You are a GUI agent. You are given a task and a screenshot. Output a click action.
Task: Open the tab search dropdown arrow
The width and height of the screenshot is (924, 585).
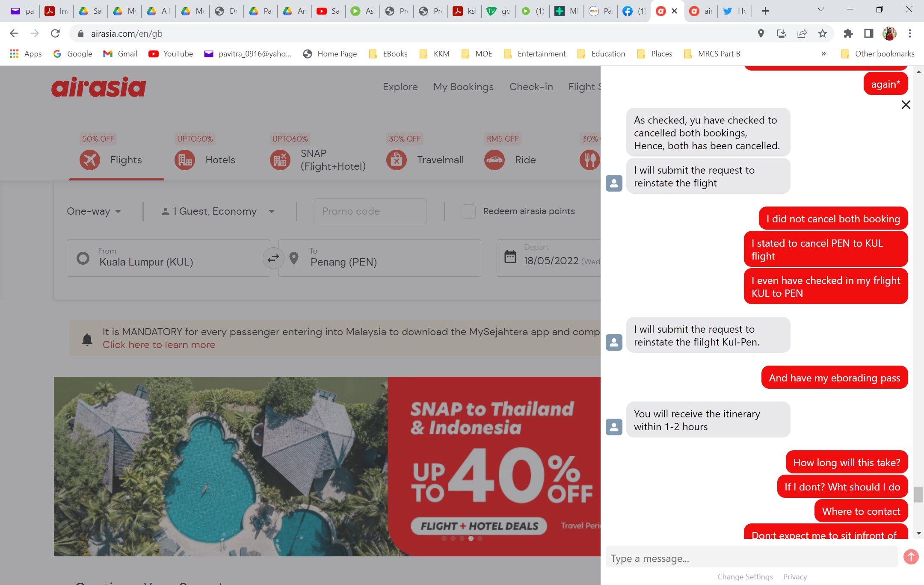[820, 9]
